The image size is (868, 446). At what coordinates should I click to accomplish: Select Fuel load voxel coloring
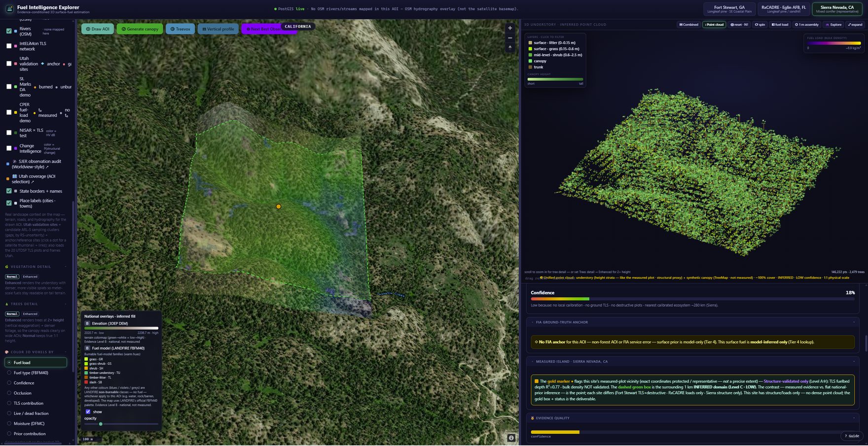(36, 363)
